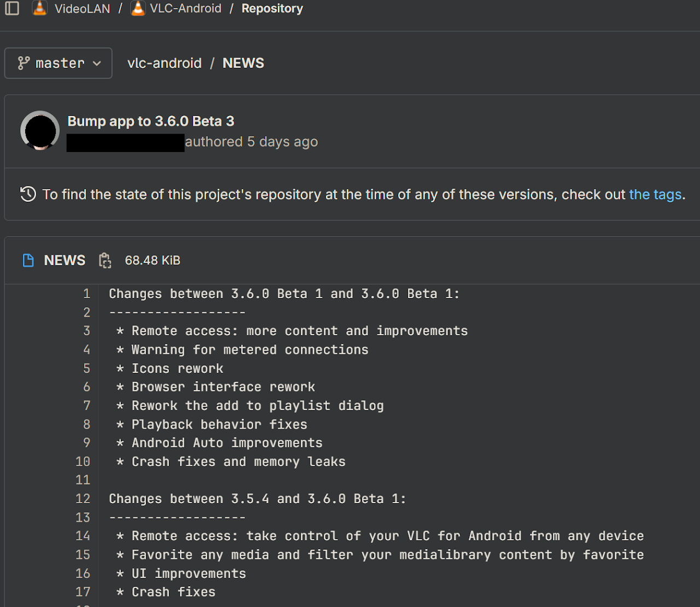Open the VLC-Android project breadcrumb
Viewport: 700px width, 607px height.
185,8
